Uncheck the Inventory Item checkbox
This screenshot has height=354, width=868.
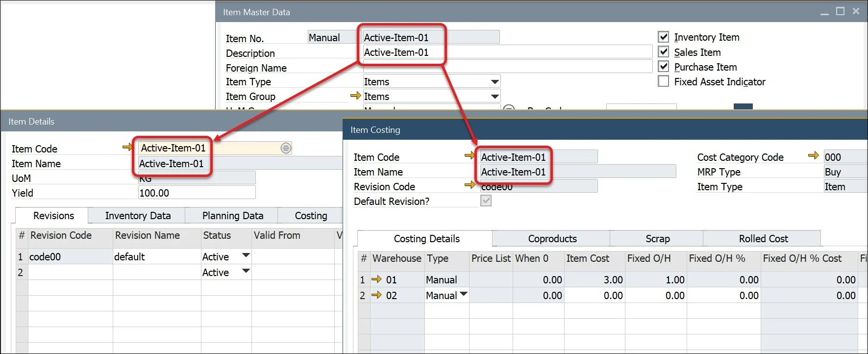pos(664,37)
